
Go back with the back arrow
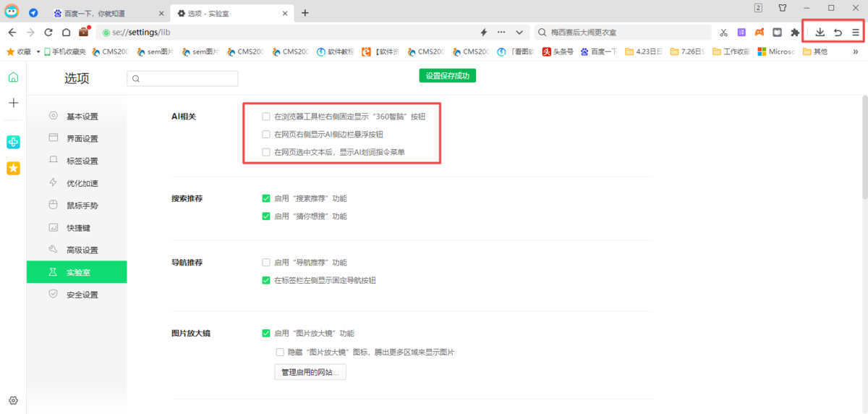click(12, 33)
